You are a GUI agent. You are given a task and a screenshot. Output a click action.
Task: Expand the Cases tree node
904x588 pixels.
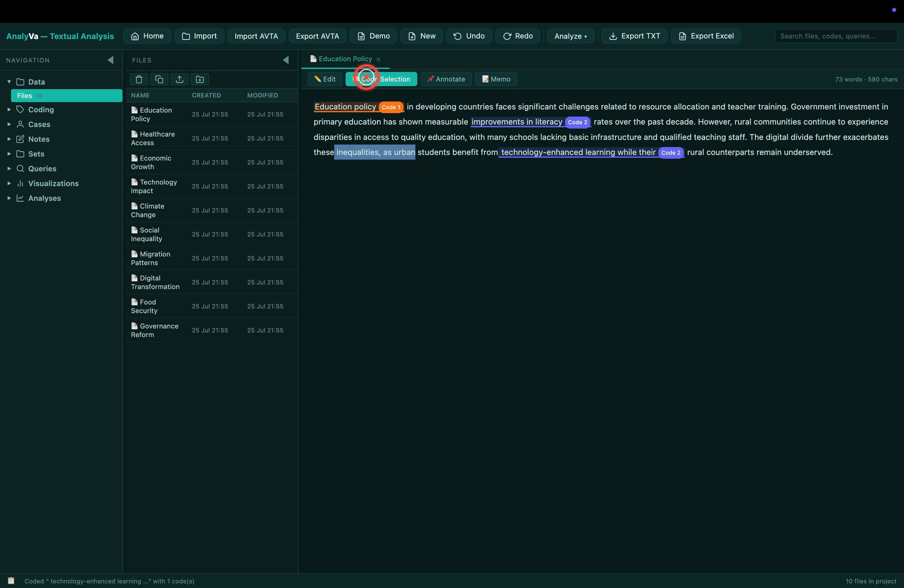[x=9, y=124]
